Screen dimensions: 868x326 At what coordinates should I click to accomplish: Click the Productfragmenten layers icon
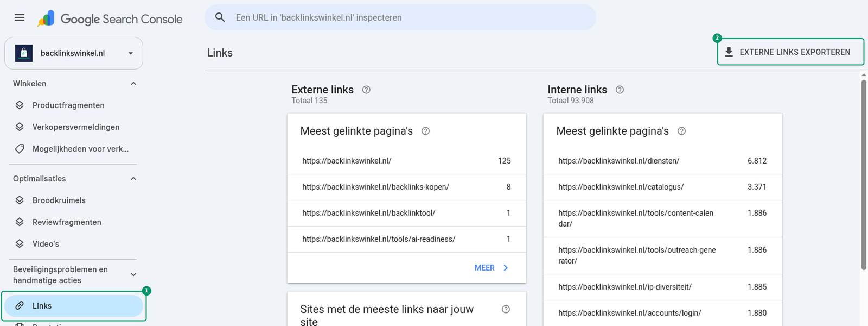20,105
